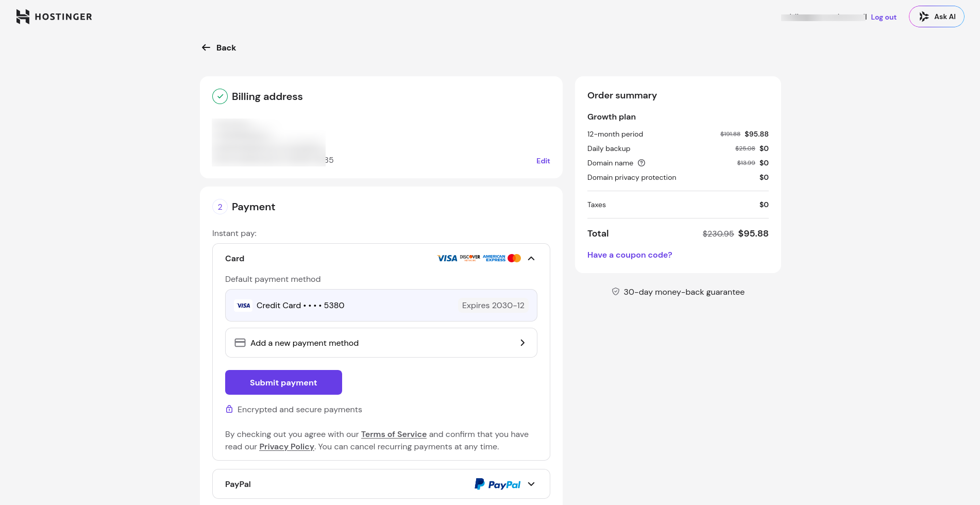Click the back arrow icon
980x505 pixels.
[206, 47]
